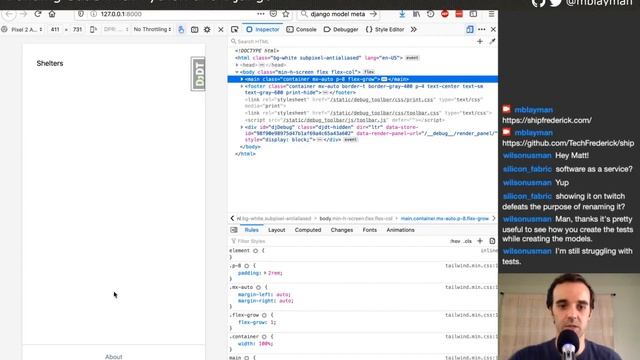The width and height of the screenshot is (640, 360).
Task: Open the About footer link
Action: point(113,356)
